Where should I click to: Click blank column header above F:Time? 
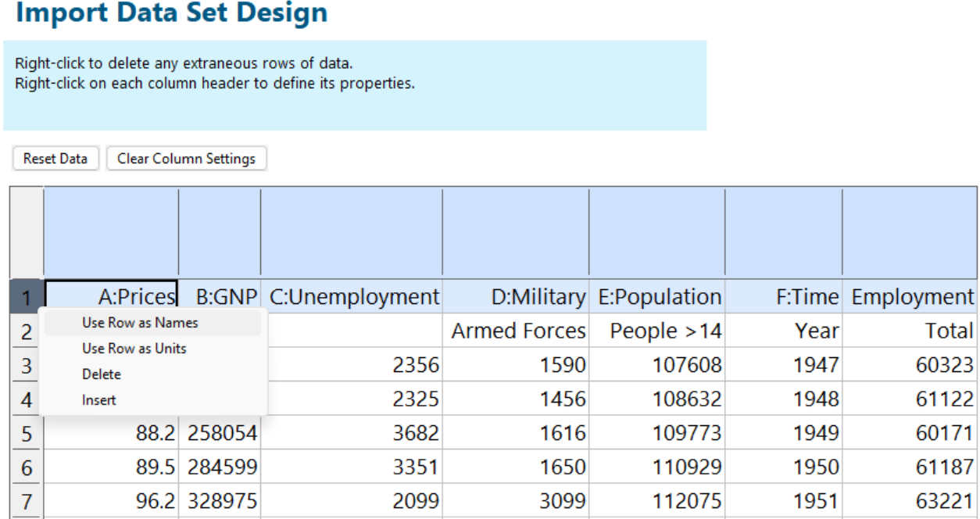pos(784,233)
